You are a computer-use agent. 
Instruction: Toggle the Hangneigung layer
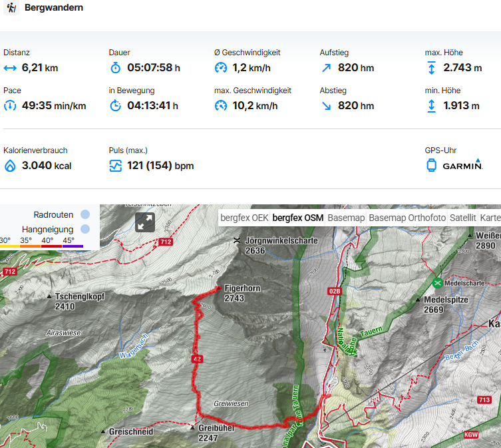[x=85, y=229]
